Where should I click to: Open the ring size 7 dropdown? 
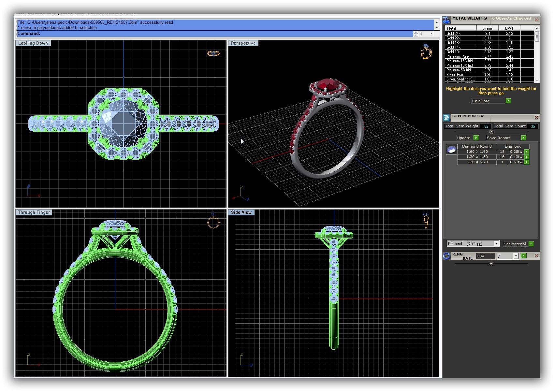pos(516,256)
